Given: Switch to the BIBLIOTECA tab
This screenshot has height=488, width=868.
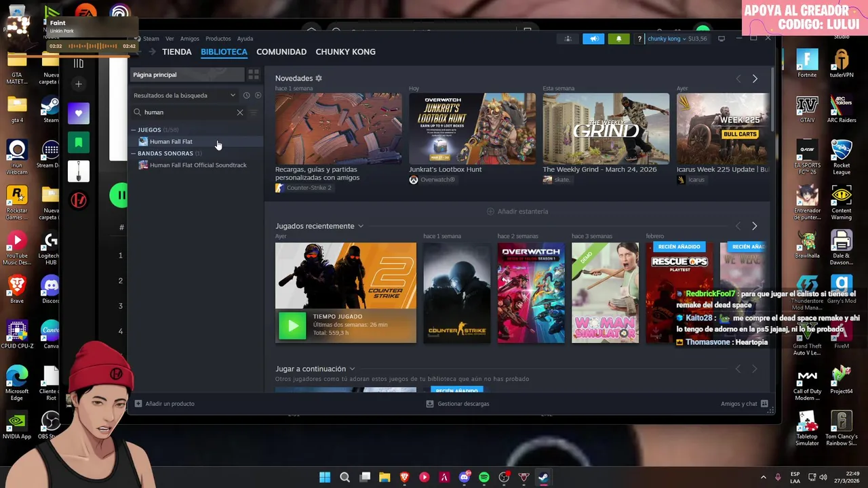Looking at the screenshot, I should 224,52.
